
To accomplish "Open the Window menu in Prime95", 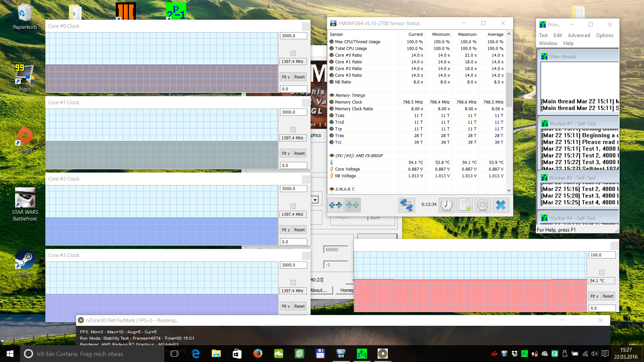I will 548,43.
